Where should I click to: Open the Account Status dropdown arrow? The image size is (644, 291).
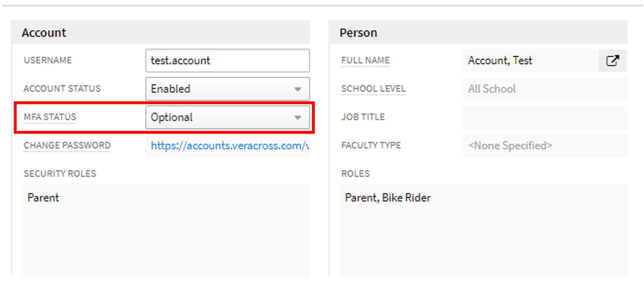(x=298, y=89)
